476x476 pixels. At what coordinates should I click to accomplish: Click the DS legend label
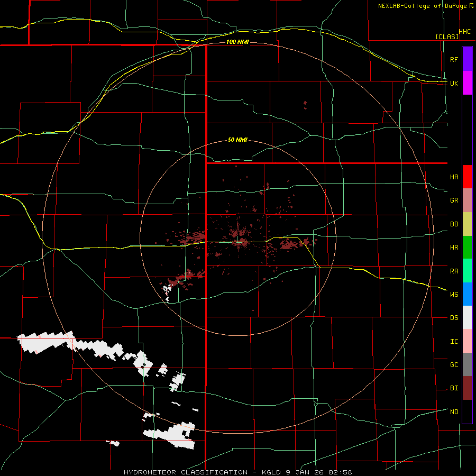[454, 318]
